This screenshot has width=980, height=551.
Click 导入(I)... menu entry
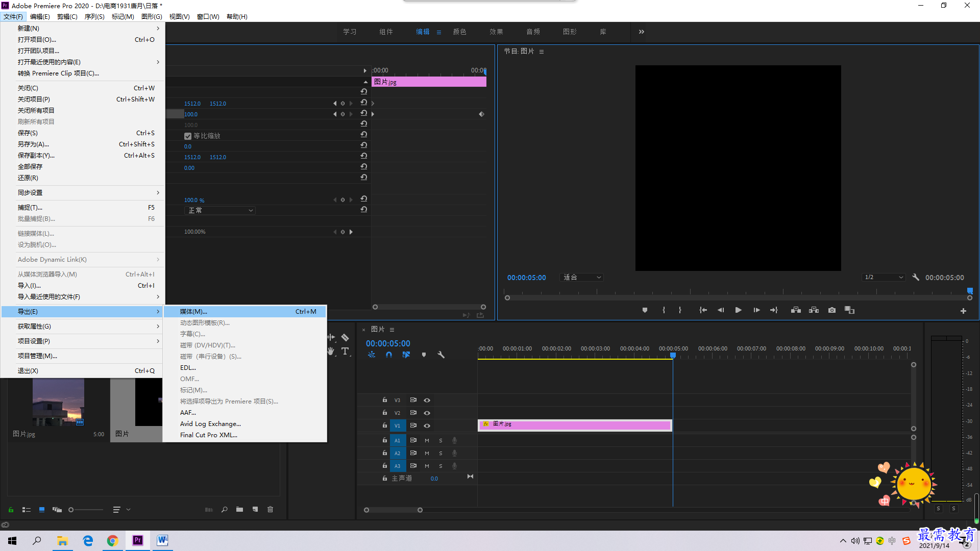tap(83, 285)
